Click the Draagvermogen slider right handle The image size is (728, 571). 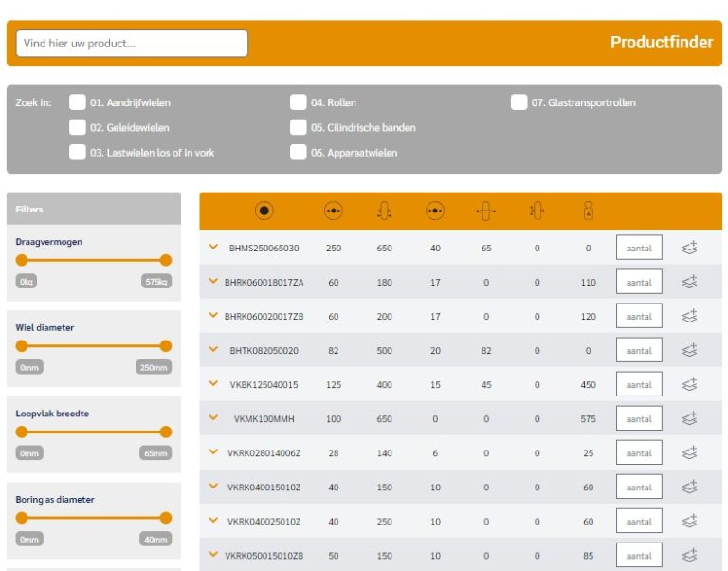tap(166, 260)
